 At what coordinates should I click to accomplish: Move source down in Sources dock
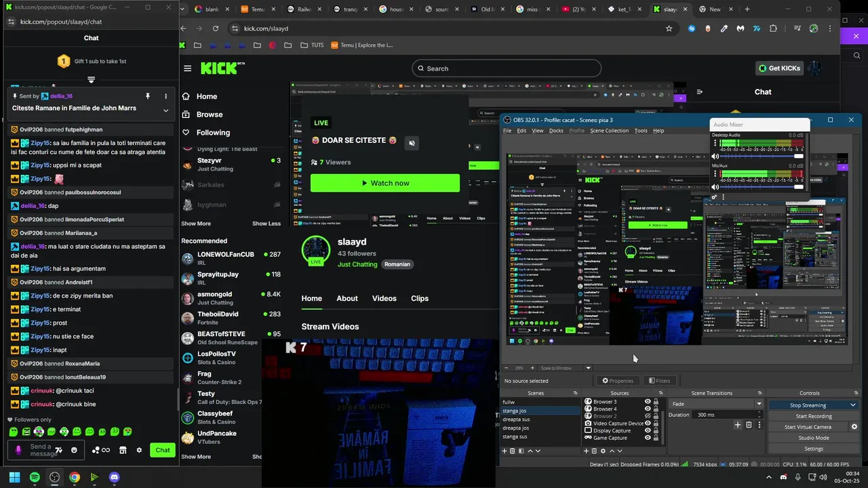coord(620,451)
